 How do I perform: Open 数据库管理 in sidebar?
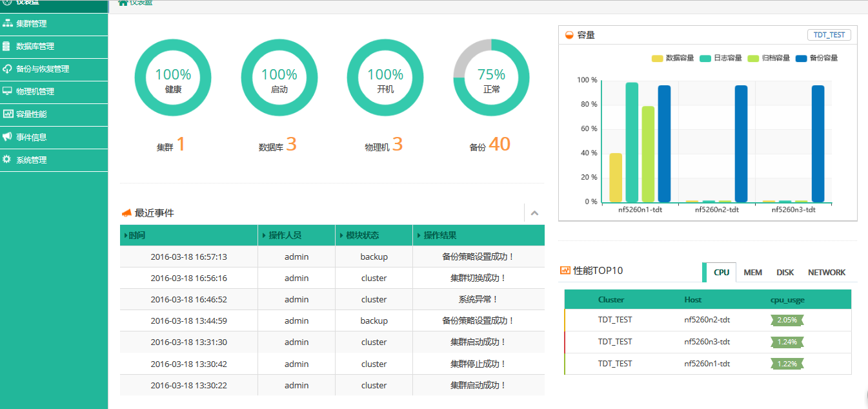point(54,47)
